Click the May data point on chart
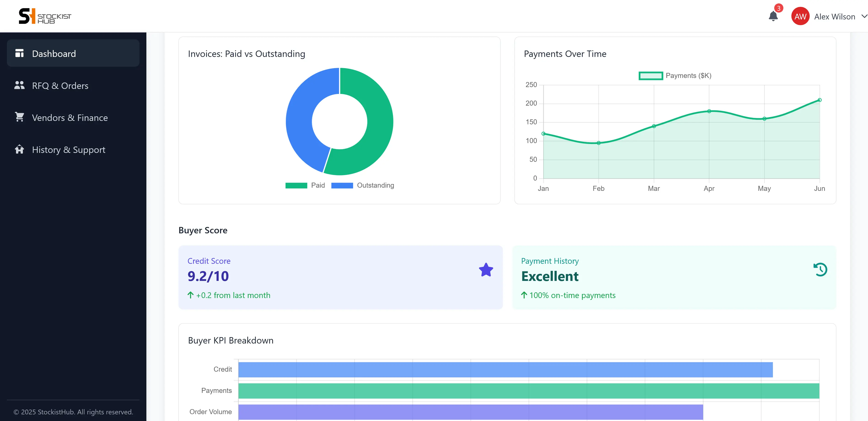Screen dimensions: 868x421 pos(765,119)
